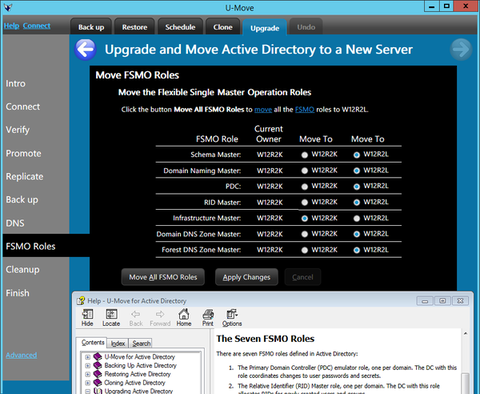Expand Backing Up Active Directory tree node

pos(88,366)
